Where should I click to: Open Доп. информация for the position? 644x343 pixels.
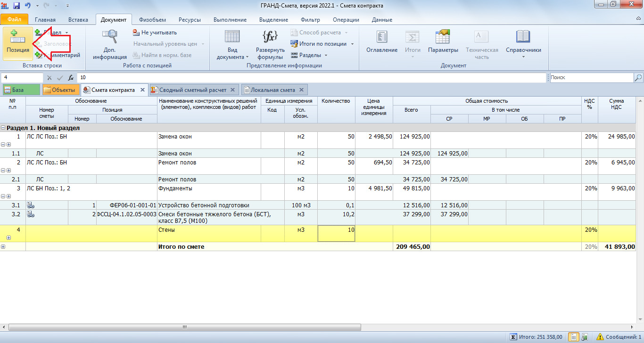tap(110, 44)
